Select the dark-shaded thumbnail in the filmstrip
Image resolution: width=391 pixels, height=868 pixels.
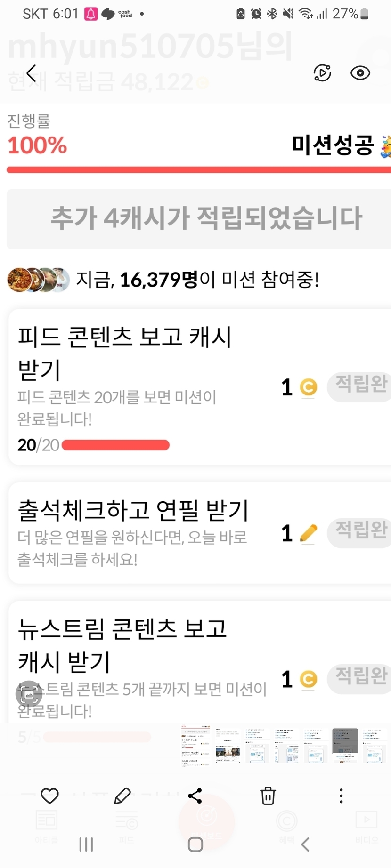pos(345,745)
